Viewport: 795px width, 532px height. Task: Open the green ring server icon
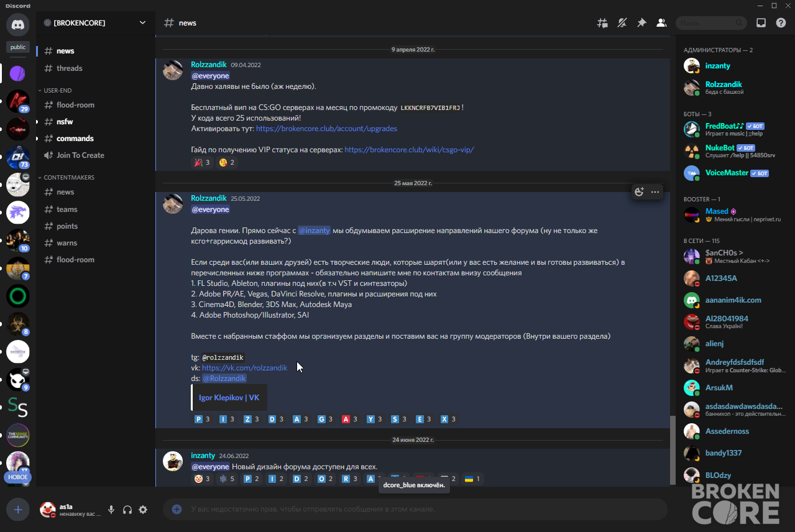point(18,296)
